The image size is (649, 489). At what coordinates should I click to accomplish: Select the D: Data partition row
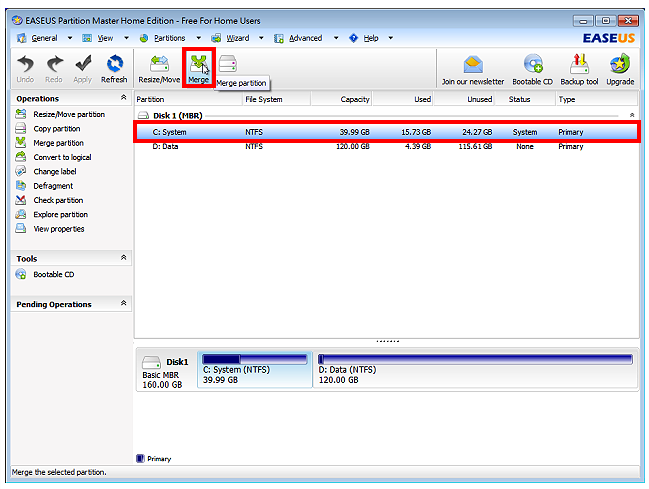[386, 147]
